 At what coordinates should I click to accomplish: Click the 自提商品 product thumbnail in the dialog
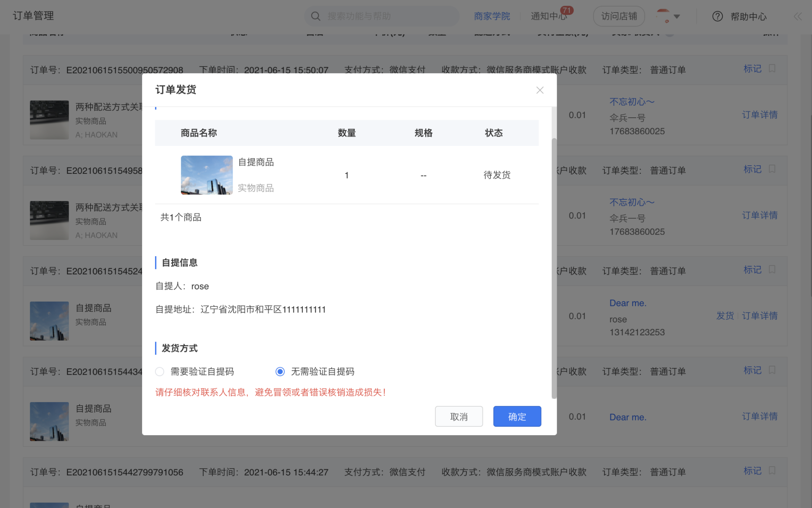[207, 175]
